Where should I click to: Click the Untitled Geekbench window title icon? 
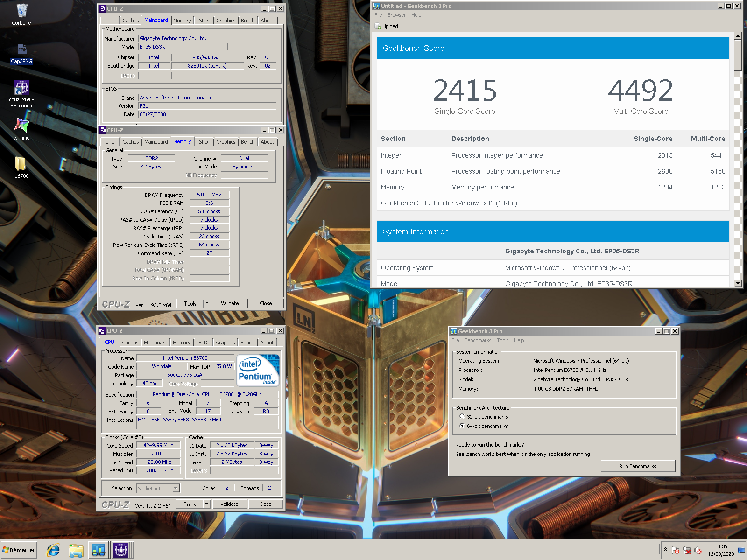pos(377,6)
